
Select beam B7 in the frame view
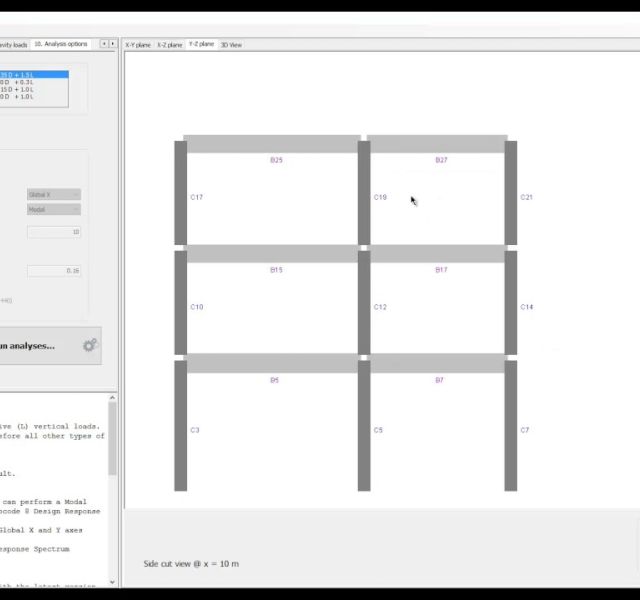(437, 364)
